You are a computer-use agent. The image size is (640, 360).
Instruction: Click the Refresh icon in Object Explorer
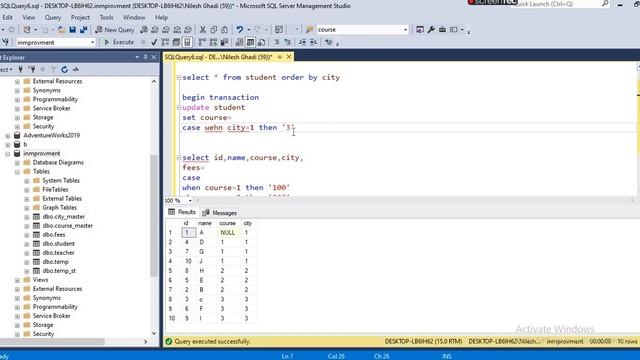pos(64,69)
